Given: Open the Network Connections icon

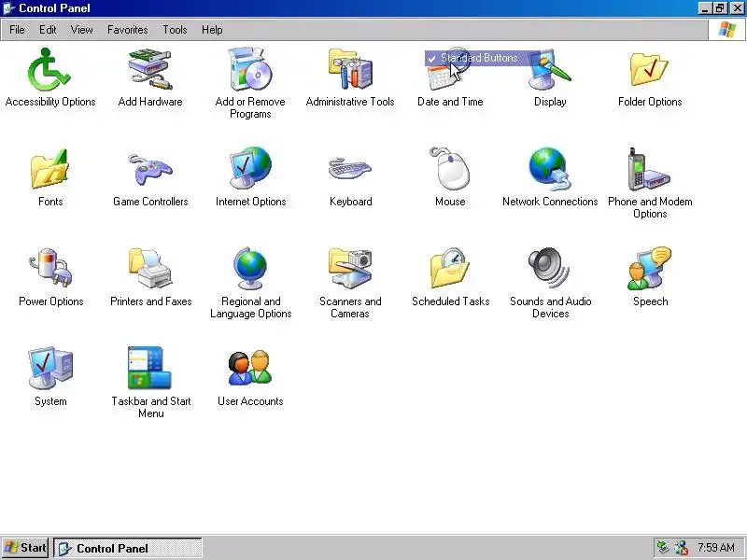Looking at the screenshot, I should tap(550, 170).
